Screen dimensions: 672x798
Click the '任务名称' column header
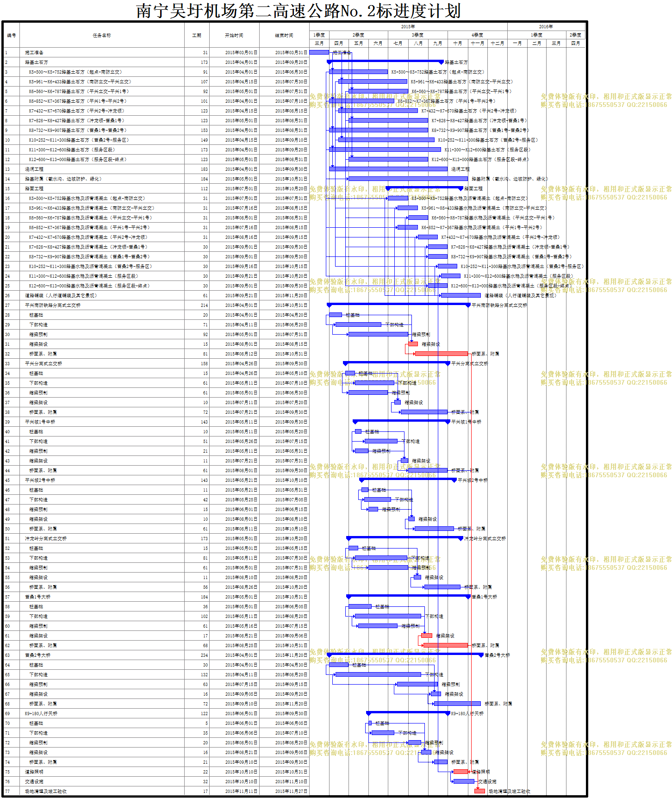102,35
